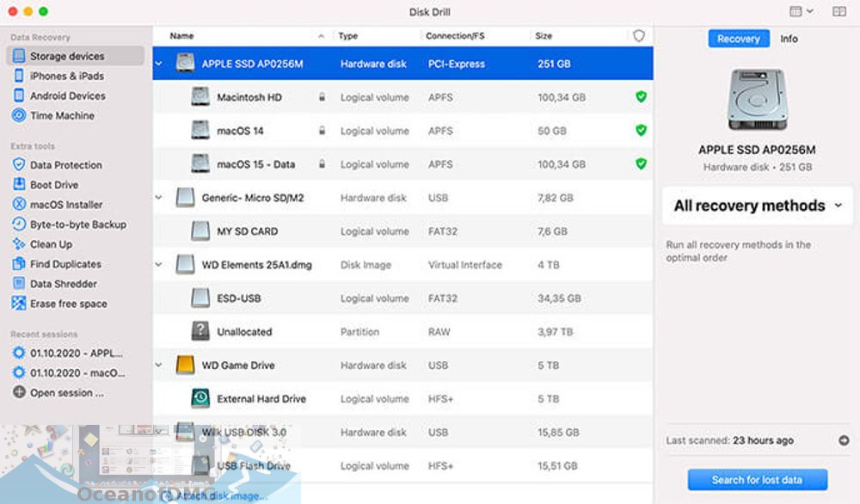Switch to Info tab
Image resolution: width=860 pixels, height=504 pixels.
[x=789, y=39]
